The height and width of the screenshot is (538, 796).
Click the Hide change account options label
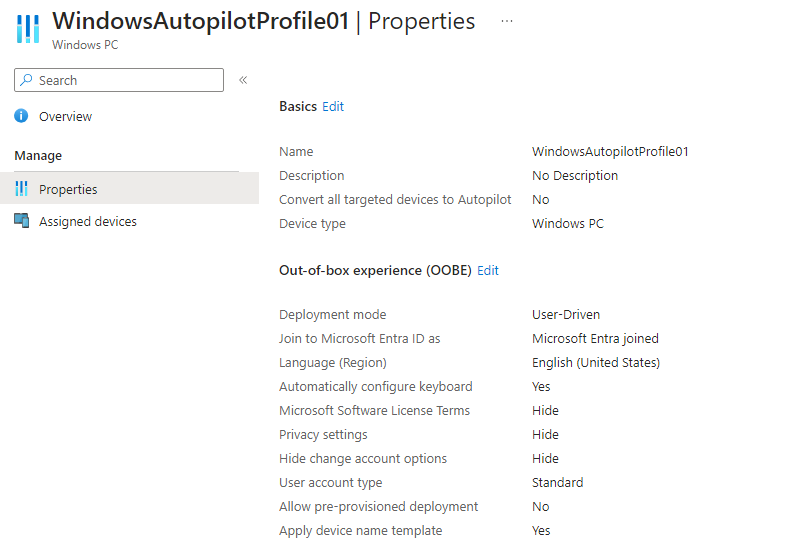pos(363,459)
